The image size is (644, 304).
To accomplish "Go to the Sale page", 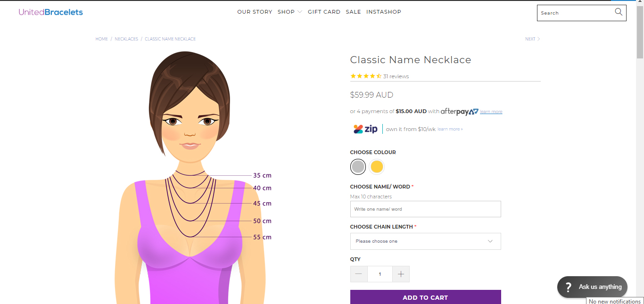I will (x=353, y=12).
